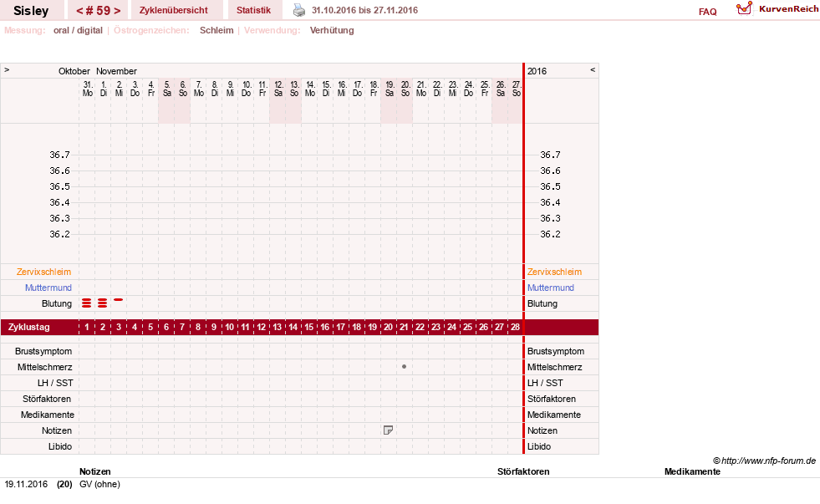Click the 'Verhütung' usage value
Image resolution: width=820 pixels, height=504 pixels.
(332, 30)
